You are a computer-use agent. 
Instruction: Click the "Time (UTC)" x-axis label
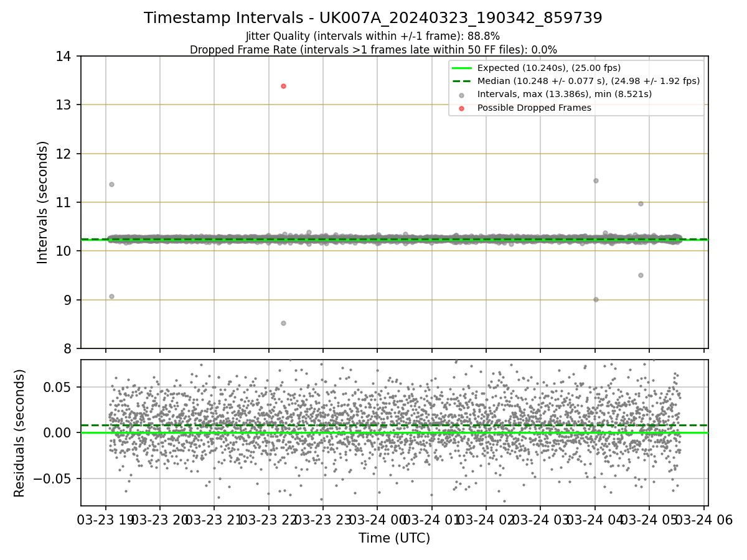(394, 539)
